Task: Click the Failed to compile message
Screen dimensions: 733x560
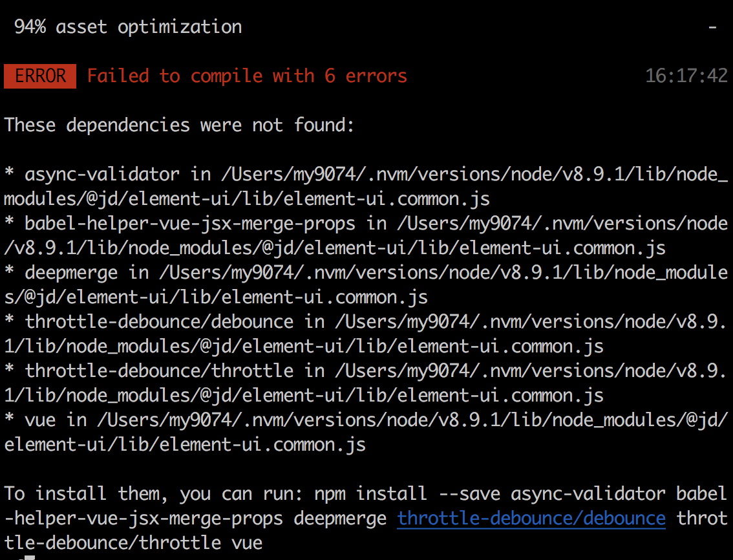Action: 248,76
